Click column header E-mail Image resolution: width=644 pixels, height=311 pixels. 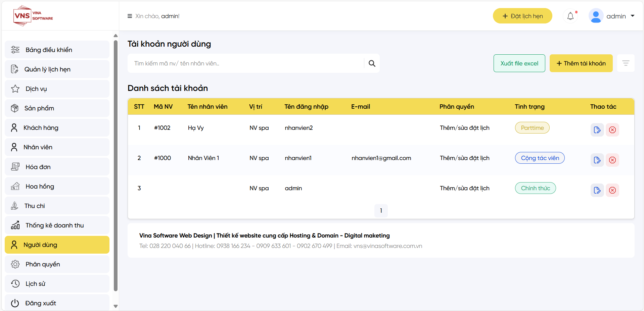(361, 107)
